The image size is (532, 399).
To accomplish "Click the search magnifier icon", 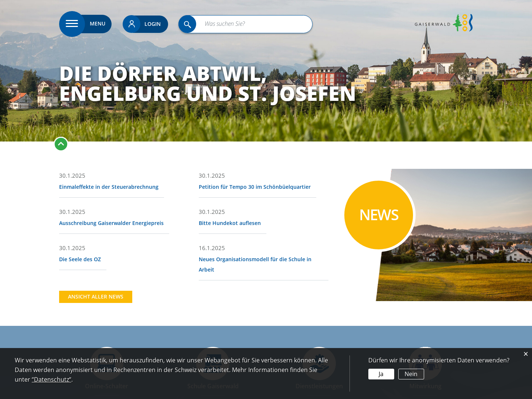I will click(187, 24).
